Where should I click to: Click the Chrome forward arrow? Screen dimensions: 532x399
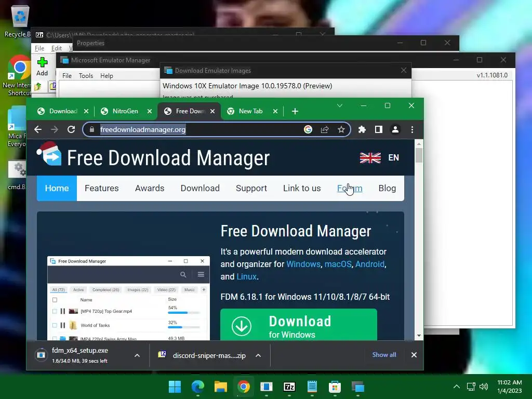(x=54, y=129)
